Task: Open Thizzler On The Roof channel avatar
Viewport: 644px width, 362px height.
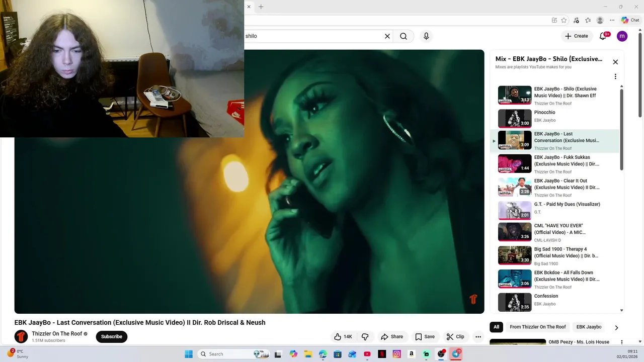Action: click(21, 336)
